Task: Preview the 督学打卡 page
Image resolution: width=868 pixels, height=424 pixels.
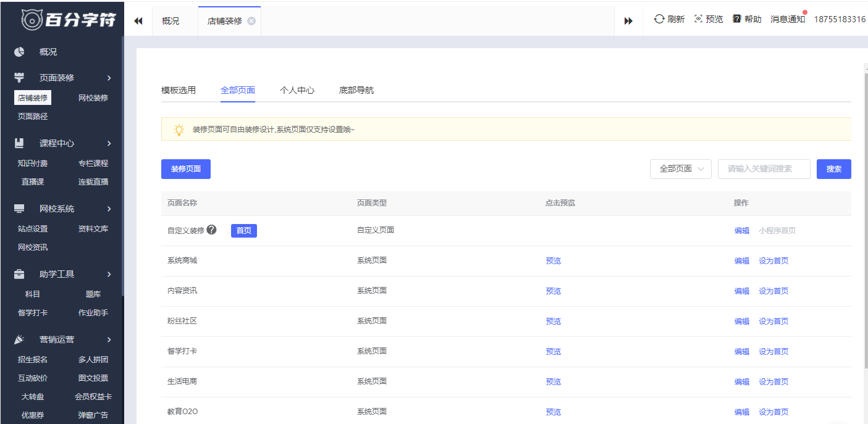Action: [x=554, y=352]
